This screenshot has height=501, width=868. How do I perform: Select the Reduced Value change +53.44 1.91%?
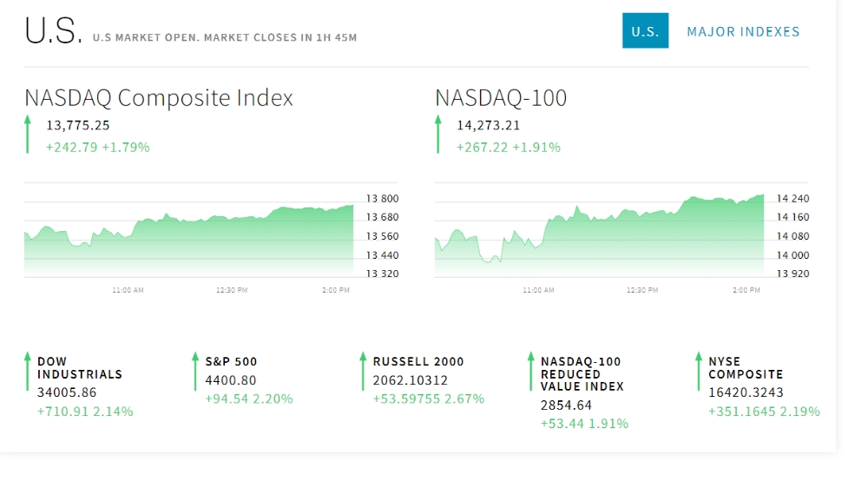pyautogui.click(x=584, y=424)
